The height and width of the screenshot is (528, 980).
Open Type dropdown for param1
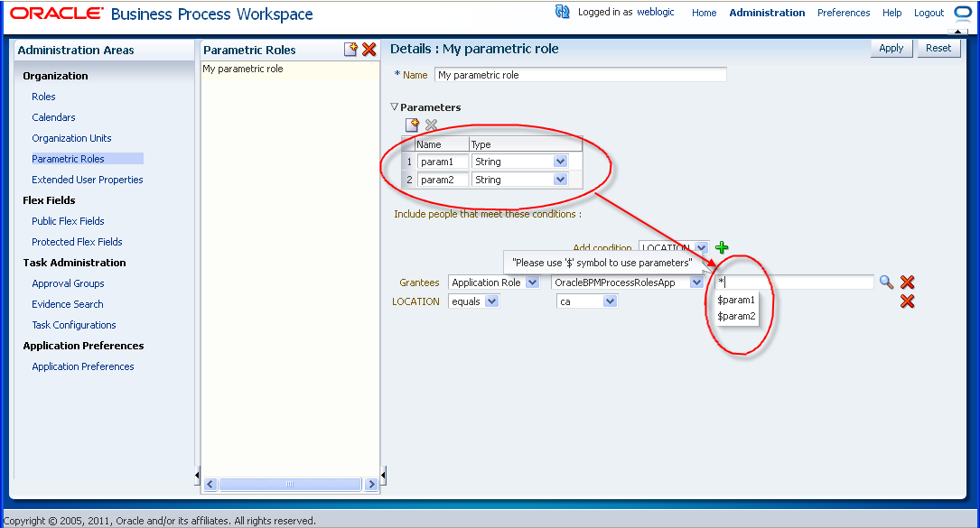561,162
